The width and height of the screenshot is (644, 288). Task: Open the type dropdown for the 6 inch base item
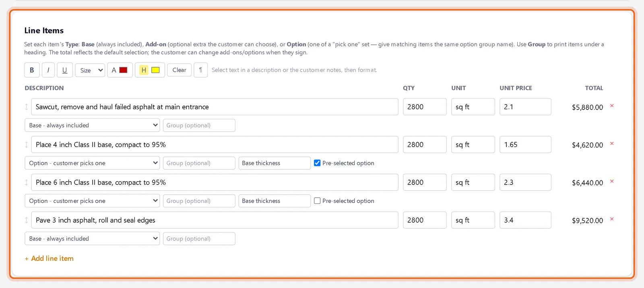[92, 201]
